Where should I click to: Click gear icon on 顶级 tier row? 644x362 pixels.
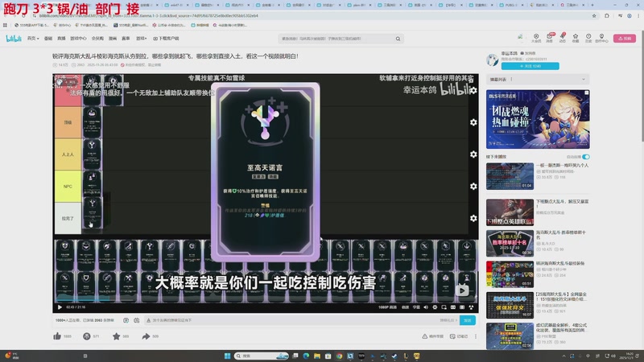click(x=473, y=122)
